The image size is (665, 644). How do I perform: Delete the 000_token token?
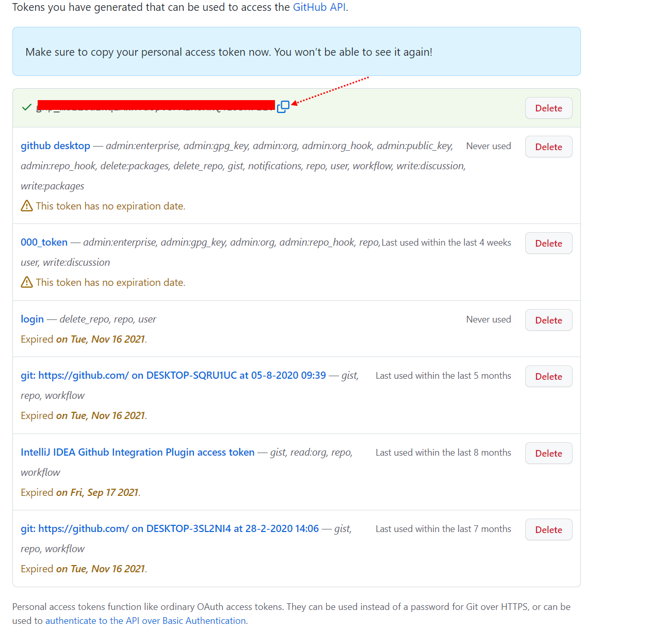click(x=548, y=243)
